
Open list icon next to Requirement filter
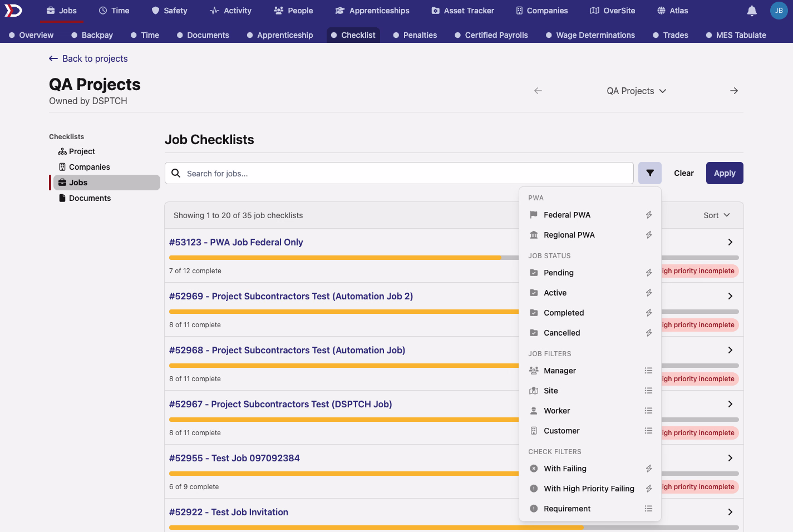pos(648,509)
